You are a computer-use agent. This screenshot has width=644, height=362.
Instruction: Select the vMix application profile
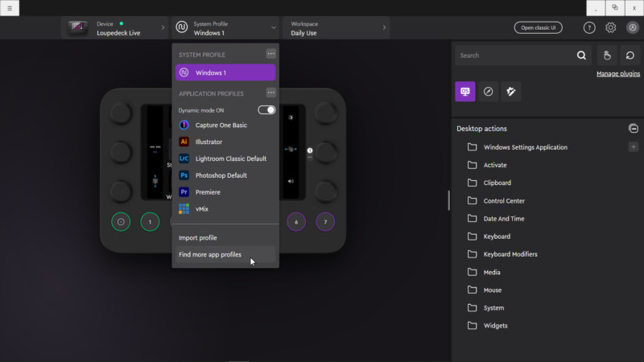[x=225, y=209]
